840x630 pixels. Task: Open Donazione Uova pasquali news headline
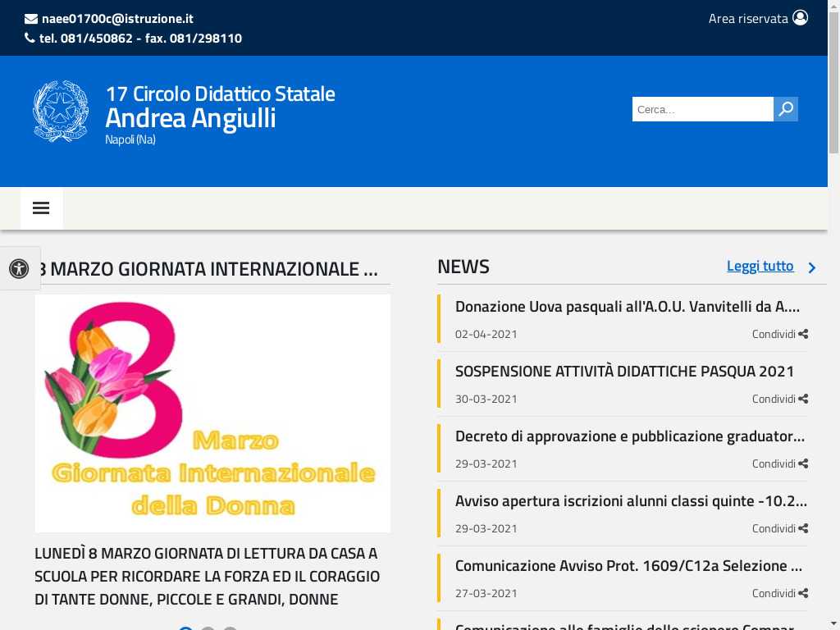[x=628, y=307]
